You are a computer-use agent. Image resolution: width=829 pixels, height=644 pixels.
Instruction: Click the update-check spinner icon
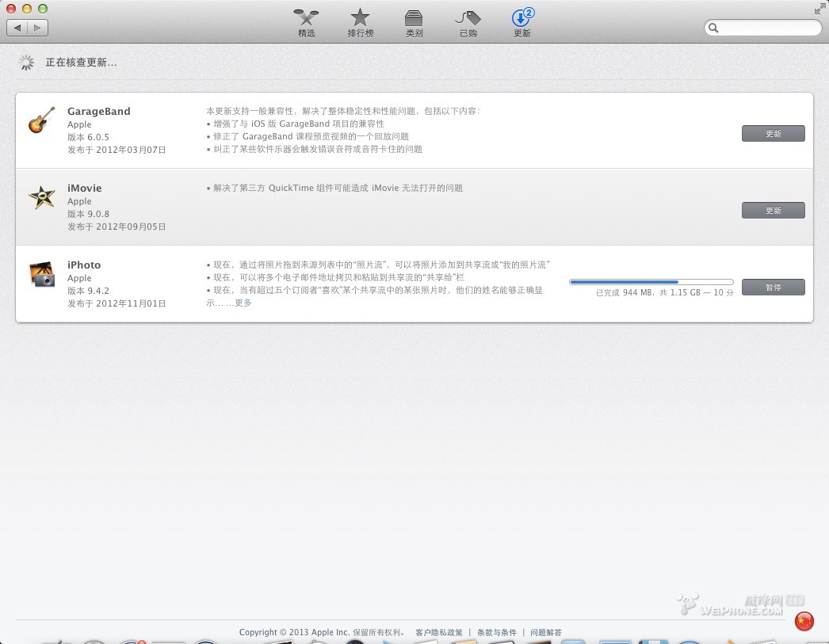pyautogui.click(x=26, y=63)
